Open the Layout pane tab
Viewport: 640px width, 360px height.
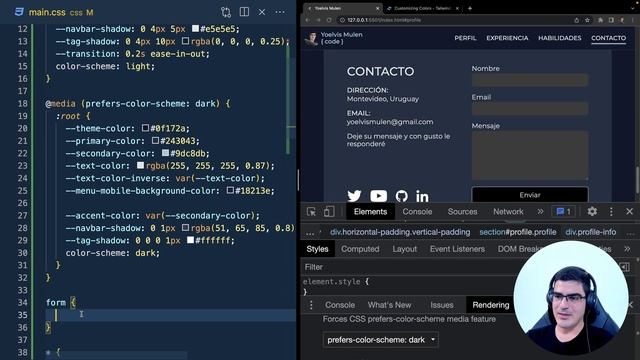coord(404,249)
